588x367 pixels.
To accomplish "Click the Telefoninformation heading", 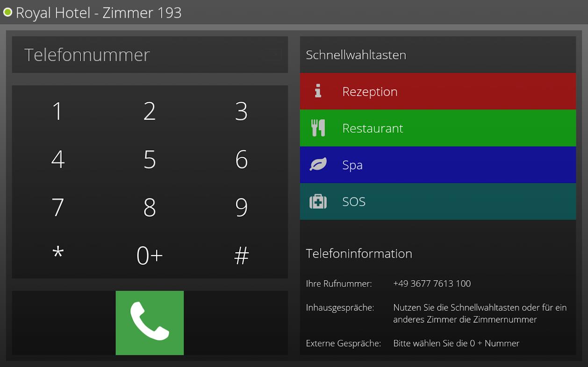I will (x=359, y=254).
